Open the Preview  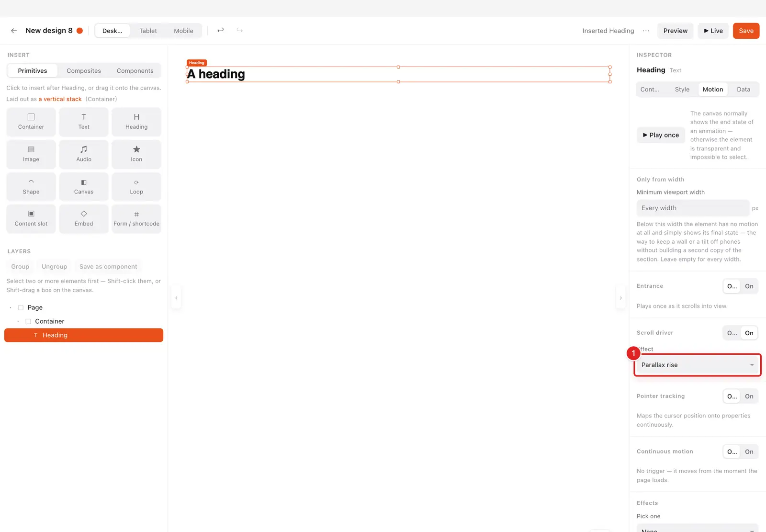pyautogui.click(x=676, y=31)
